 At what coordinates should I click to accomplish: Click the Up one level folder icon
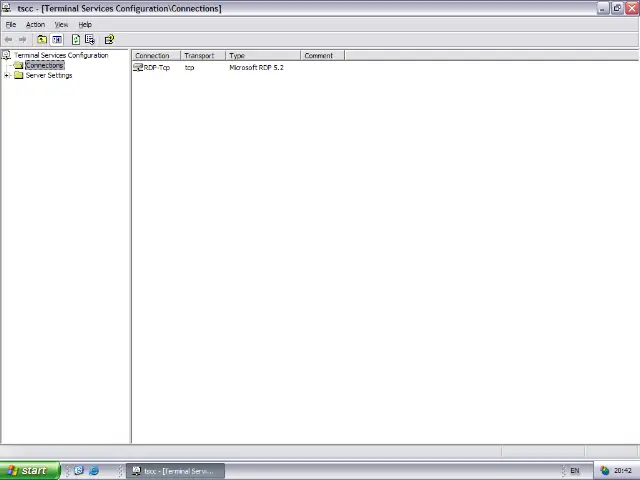click(42, 40)
